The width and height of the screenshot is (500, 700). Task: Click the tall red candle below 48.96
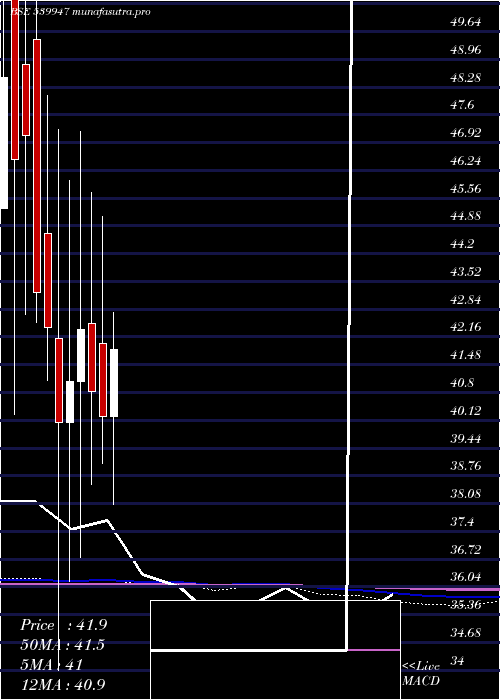click(37, 166)
